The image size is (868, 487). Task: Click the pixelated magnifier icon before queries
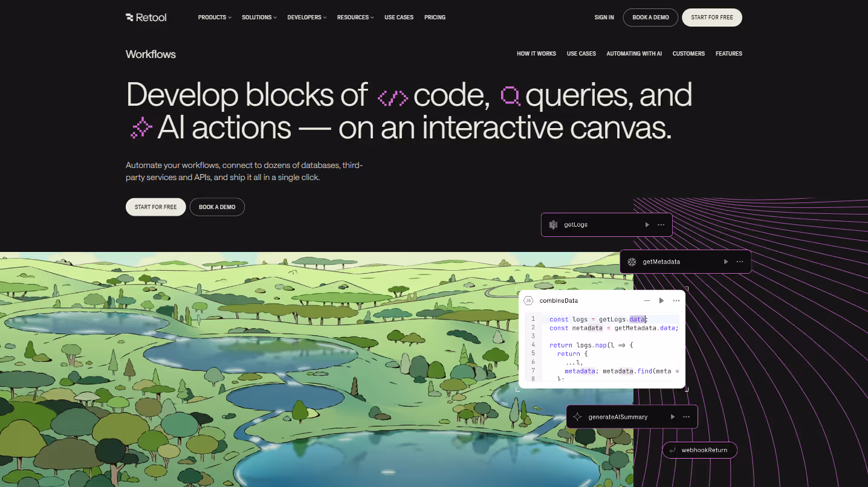pyautogui.click(x=510, y=95)
